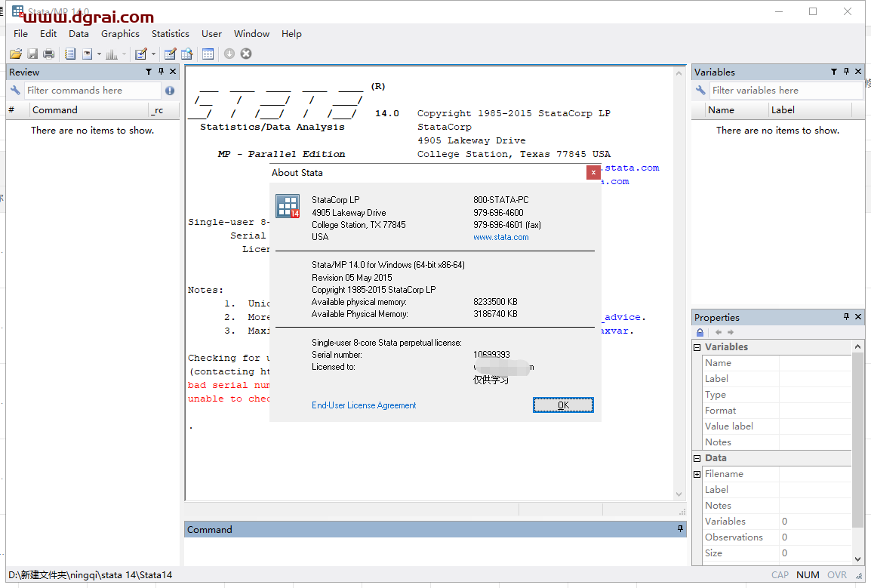The width and height of the screenshot is (871, 588).
Task: Toggle auto-hide pin on the Properties panel
Action: point(848,317)
